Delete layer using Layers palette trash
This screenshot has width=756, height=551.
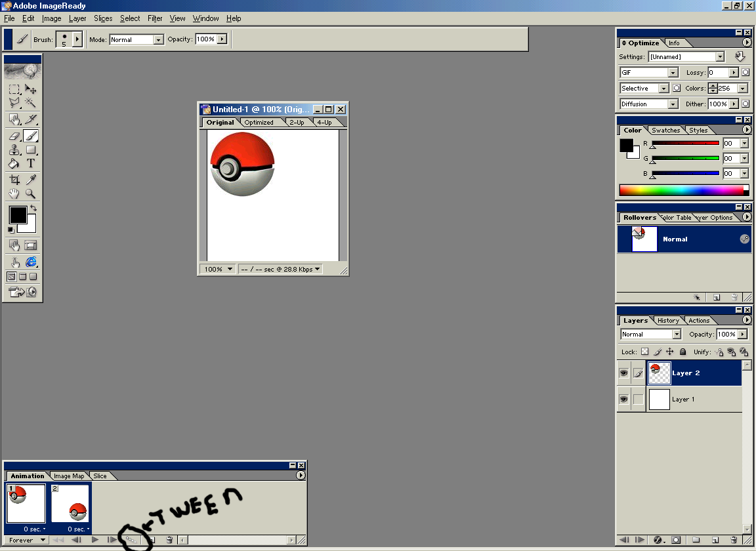coord(734,540)
